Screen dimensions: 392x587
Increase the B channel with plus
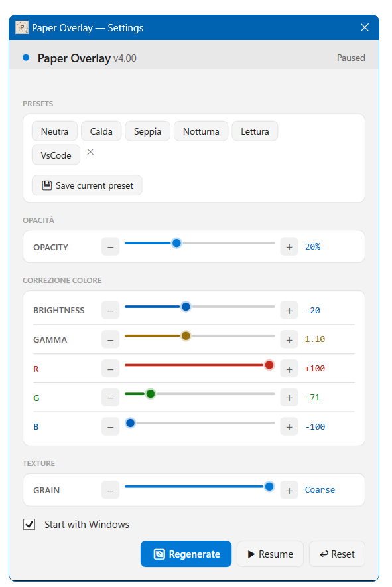coord(289,427)
